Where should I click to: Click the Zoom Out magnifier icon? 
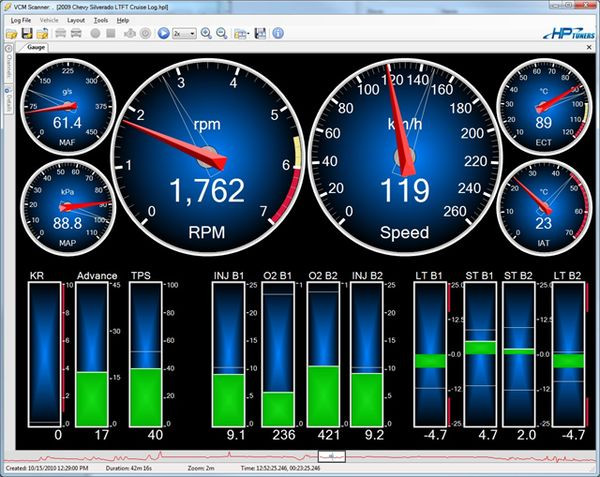[x=222, y=33]
